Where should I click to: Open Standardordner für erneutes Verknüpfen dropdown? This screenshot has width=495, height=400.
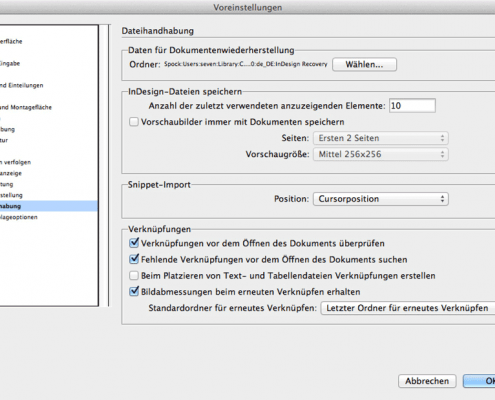(408, 308)
